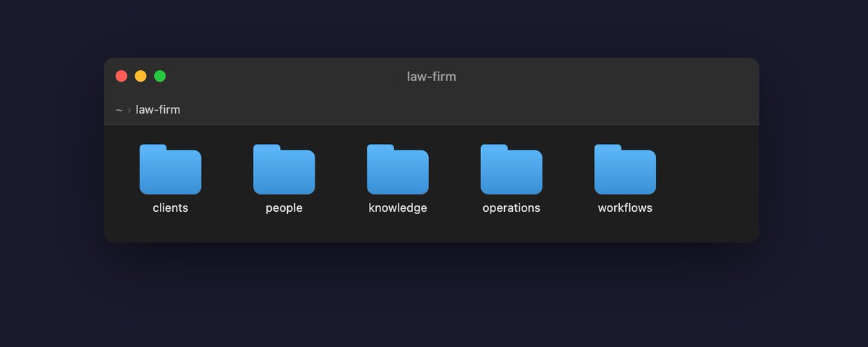The height and width of the screenshot is (347, 868).
Task: Go to home via the ~ breadcrumb
Action: pyautogui.click(x=119, y=110)
